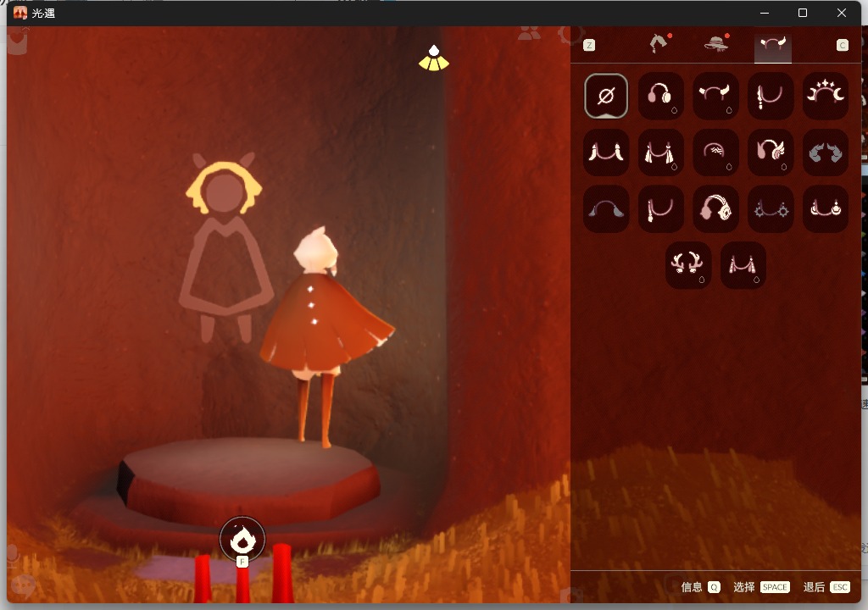The width and height of the screenshot is (868, 610).
Task: Click the glowing headband mural figure
Action: pos(224,247)
